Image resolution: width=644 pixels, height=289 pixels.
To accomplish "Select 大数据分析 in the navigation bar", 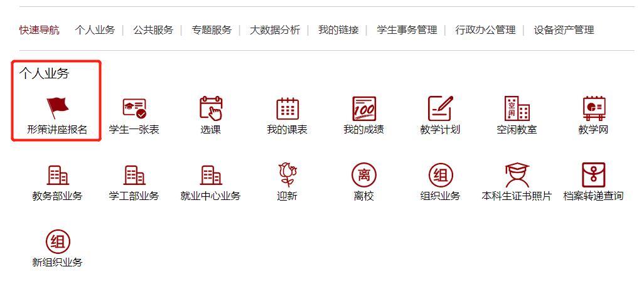I will 275,30.
